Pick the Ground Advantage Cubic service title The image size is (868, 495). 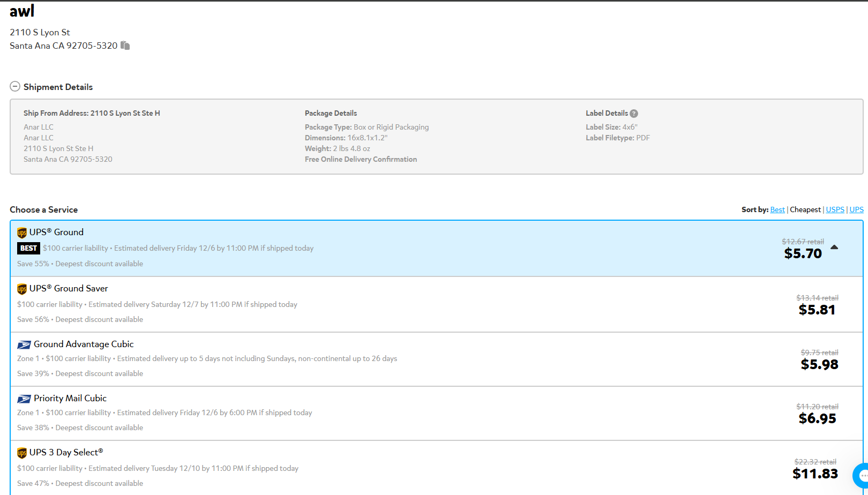[84, 344]
